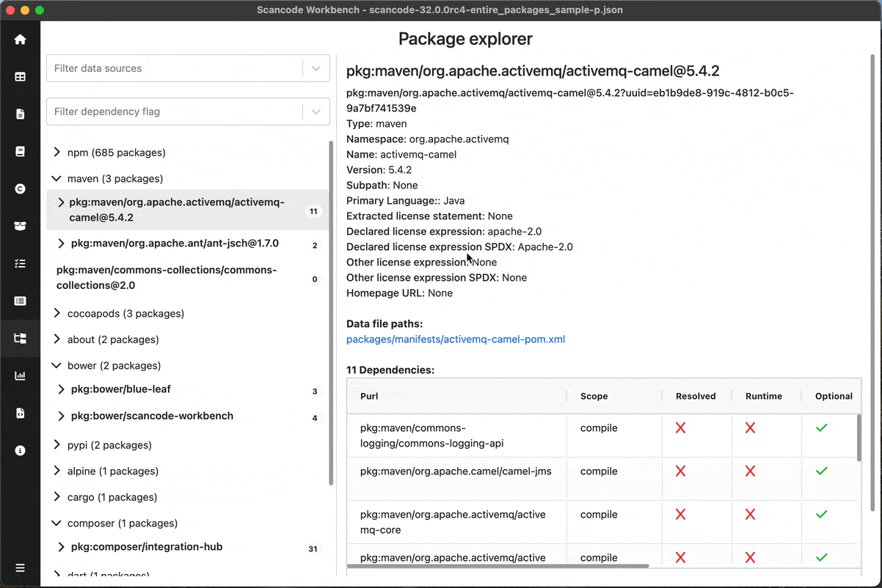Sort by Resolved column header
882x588 pixels.
[x=696, y=396]
